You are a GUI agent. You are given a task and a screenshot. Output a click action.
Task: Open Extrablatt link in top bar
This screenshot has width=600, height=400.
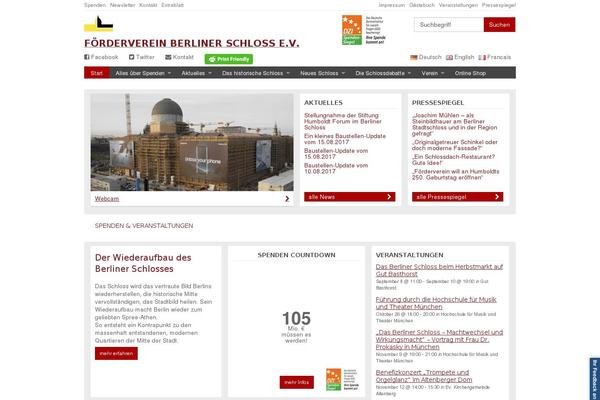pos(173,5)
